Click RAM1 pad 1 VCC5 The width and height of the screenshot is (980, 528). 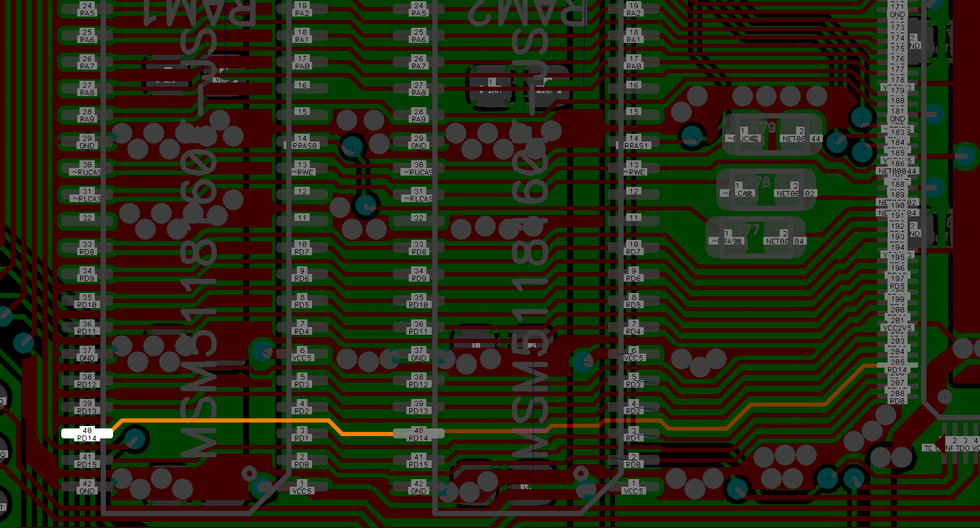pos(302,487)
